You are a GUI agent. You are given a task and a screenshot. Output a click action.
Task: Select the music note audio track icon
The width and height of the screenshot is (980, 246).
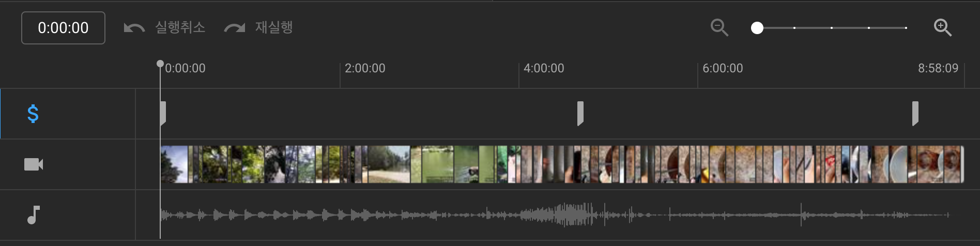coord(33,215)
